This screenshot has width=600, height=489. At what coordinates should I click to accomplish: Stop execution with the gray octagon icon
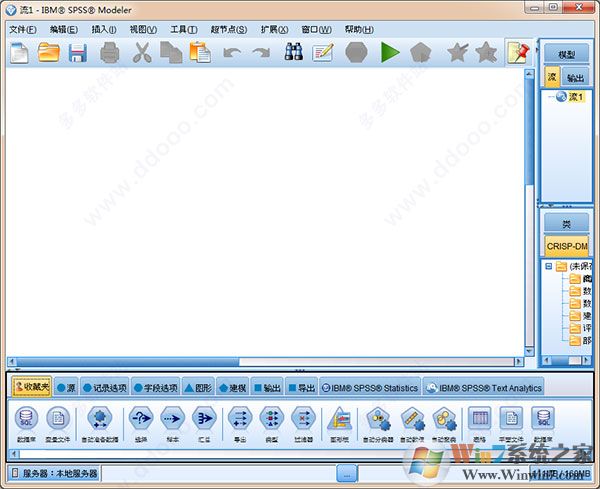point(356,52)
